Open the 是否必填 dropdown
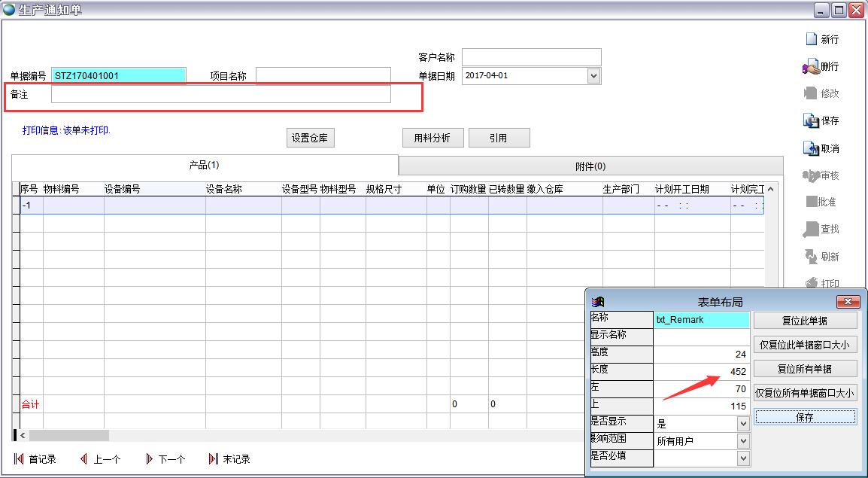Image resolution: width=868 pixels, height=478 pixels. coord(743,458)
